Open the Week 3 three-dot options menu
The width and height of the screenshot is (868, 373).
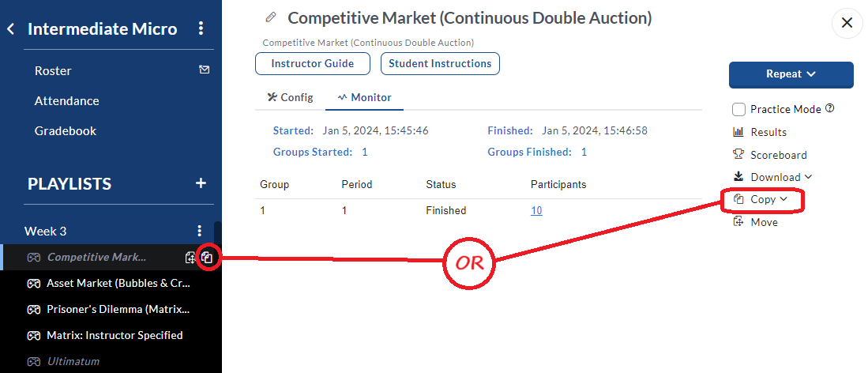coord(200,231)
